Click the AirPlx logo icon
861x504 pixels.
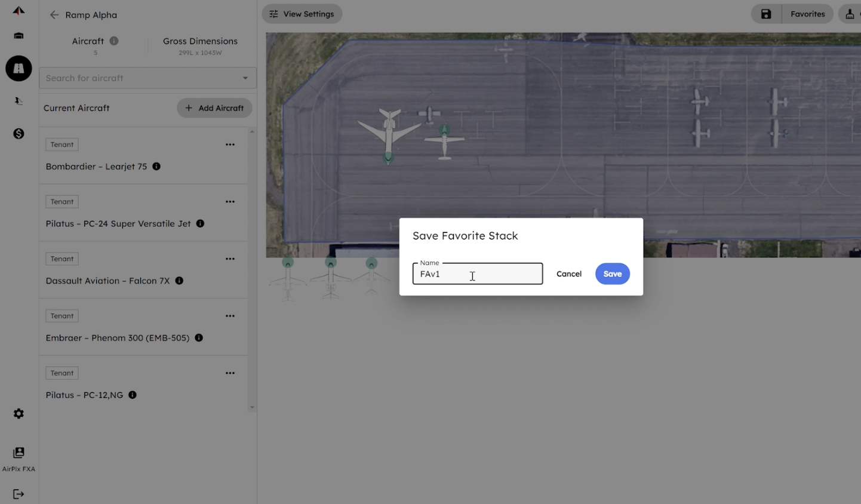(19, 11)
